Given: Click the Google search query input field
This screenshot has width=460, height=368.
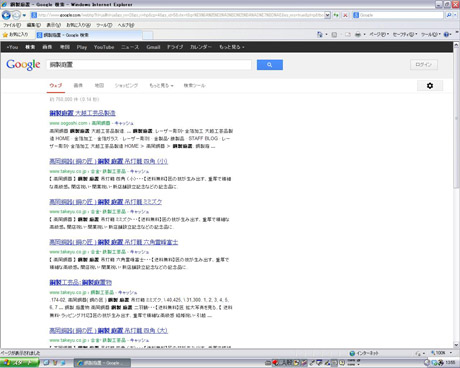Looking at the screenshot, I should (149, 65).
